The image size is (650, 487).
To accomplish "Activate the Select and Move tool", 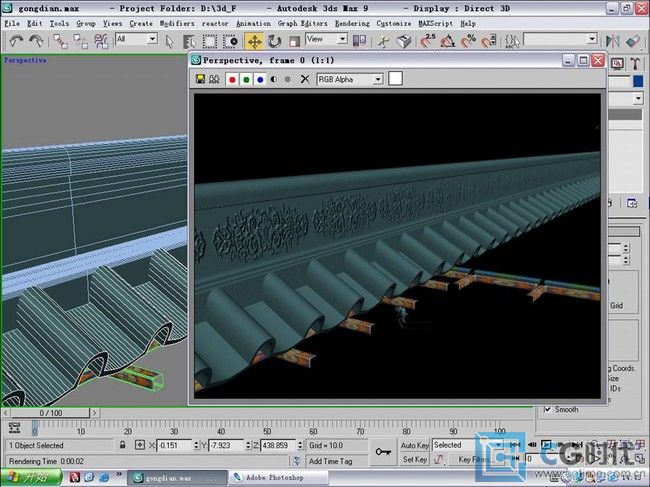I will [254, 41].
